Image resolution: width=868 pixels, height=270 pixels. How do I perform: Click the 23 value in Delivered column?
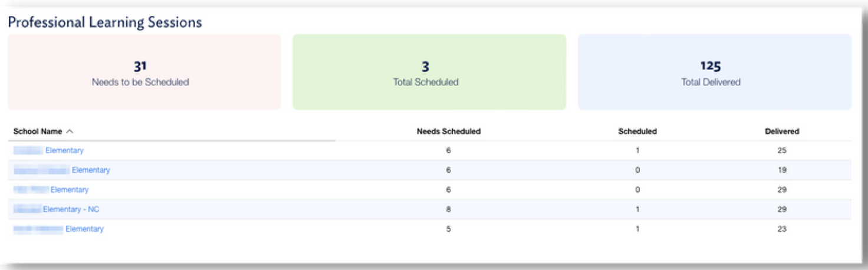(x=782, y=229)
